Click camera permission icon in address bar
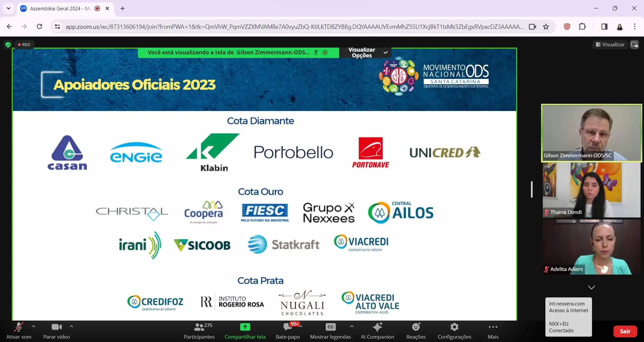 point(532,26)
